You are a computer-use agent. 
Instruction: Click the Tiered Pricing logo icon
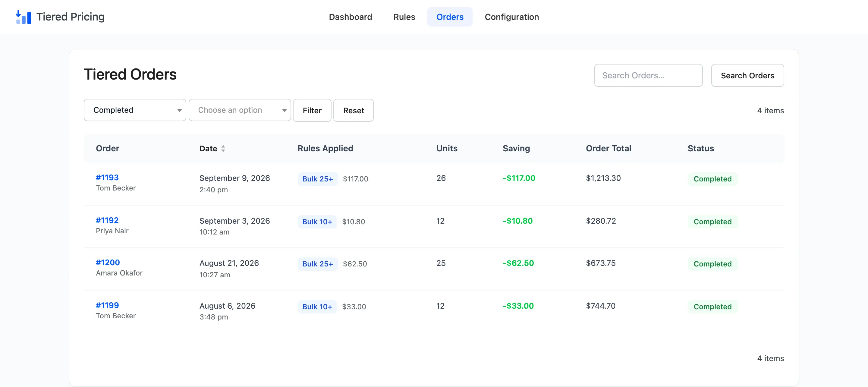(23, 17)
